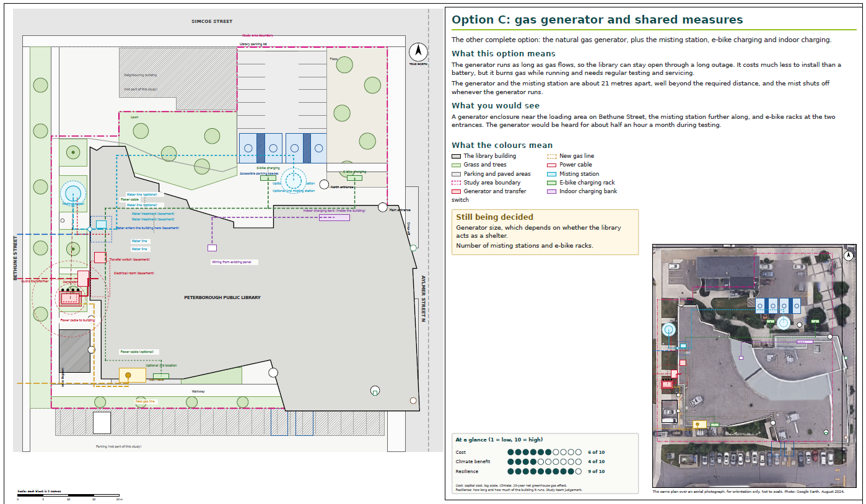
Task: Click the purple indoor charging bank rectangle on plan
Action: coord(335,217)
